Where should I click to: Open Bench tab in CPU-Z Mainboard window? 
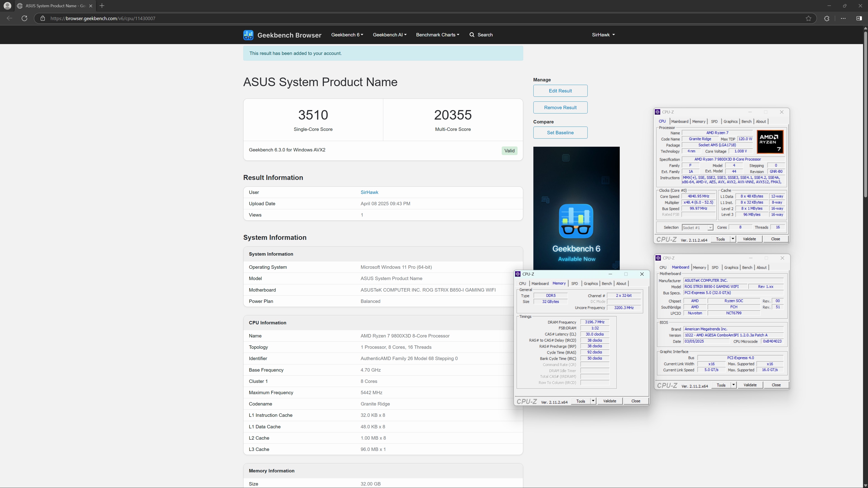(747, 267)
